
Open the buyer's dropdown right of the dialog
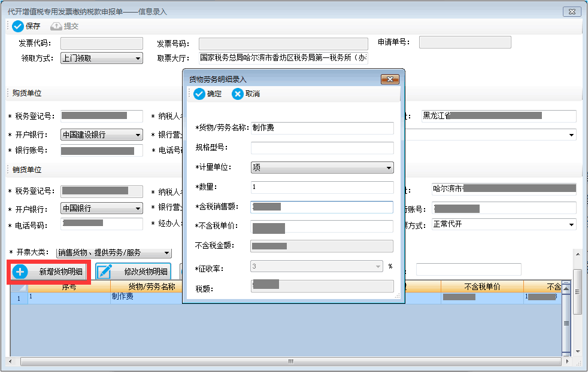pyautogui.click(x=571, y=135)
